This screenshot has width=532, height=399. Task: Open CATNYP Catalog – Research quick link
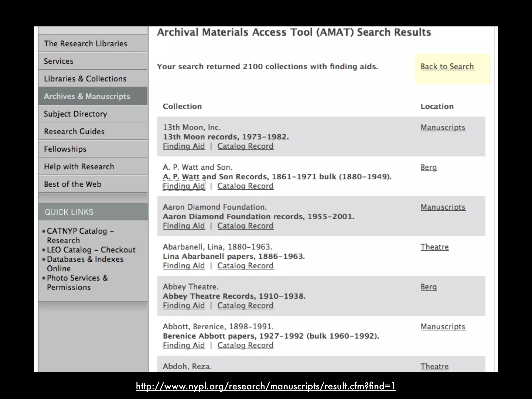[80, 236]
